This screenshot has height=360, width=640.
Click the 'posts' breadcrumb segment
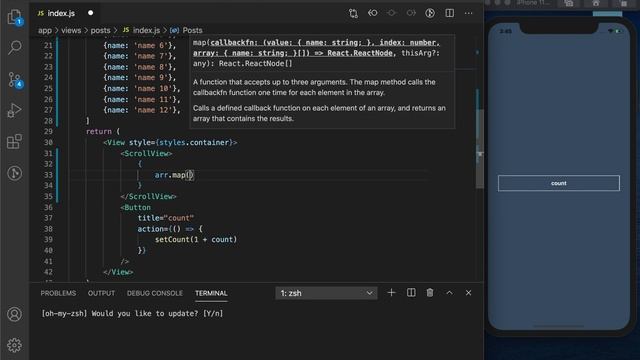pyautogui.click(x=100, y=30)
